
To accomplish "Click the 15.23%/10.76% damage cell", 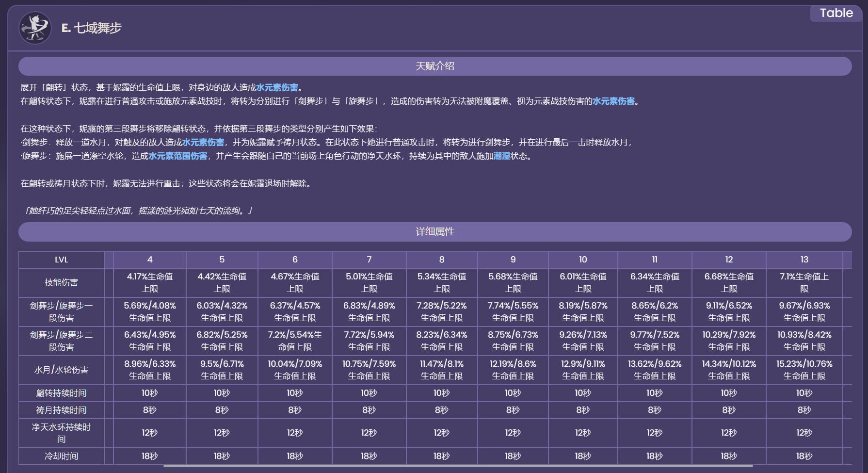I will coord(804,370).
